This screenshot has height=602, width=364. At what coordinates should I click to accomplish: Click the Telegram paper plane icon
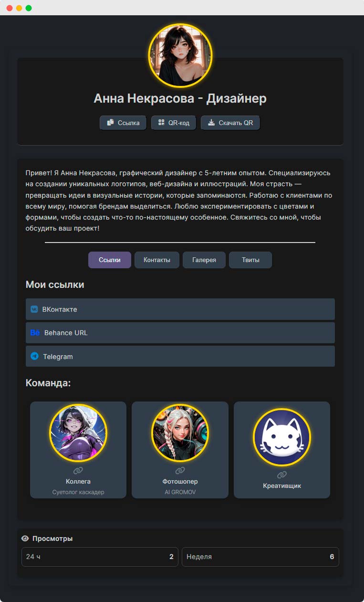pos(34,356)
